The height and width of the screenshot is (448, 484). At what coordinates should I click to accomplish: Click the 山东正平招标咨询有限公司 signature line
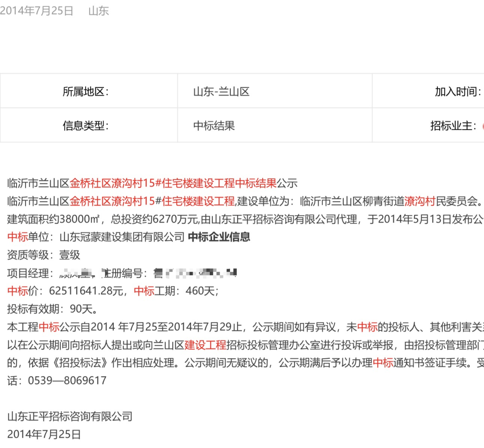point(70,417)
